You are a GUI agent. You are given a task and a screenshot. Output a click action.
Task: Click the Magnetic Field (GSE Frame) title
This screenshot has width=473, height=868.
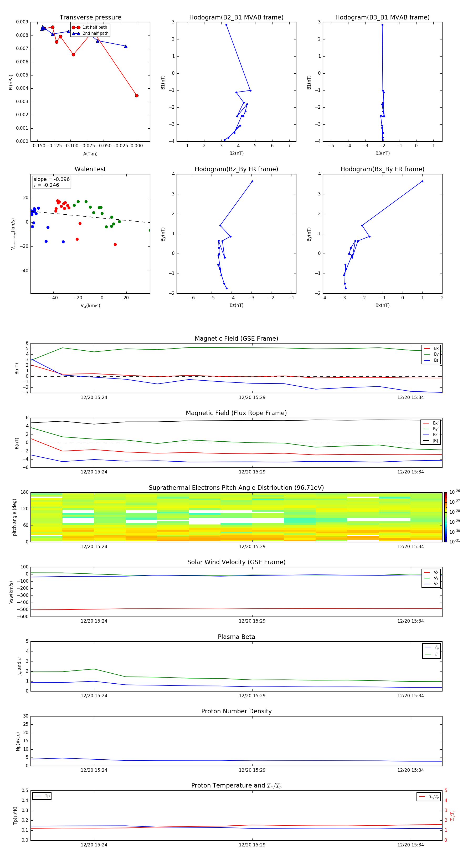click(x=236, y=339)
